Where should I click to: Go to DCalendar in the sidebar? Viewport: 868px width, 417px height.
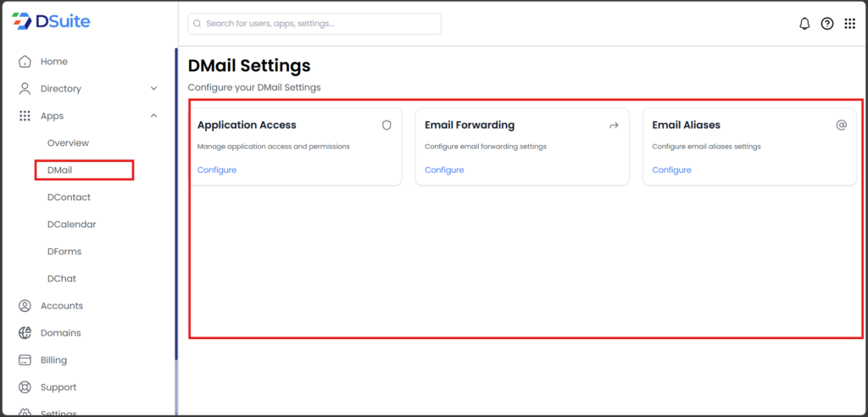coord(71,225)
